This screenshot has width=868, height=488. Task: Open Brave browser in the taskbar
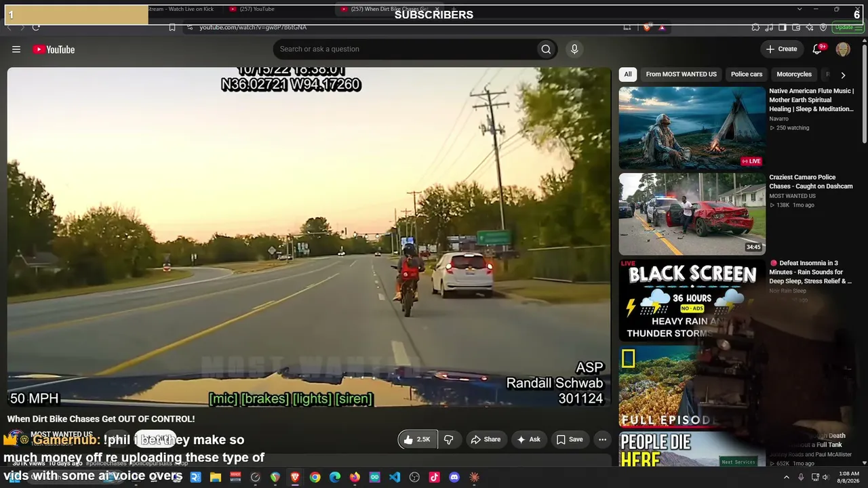295,477
